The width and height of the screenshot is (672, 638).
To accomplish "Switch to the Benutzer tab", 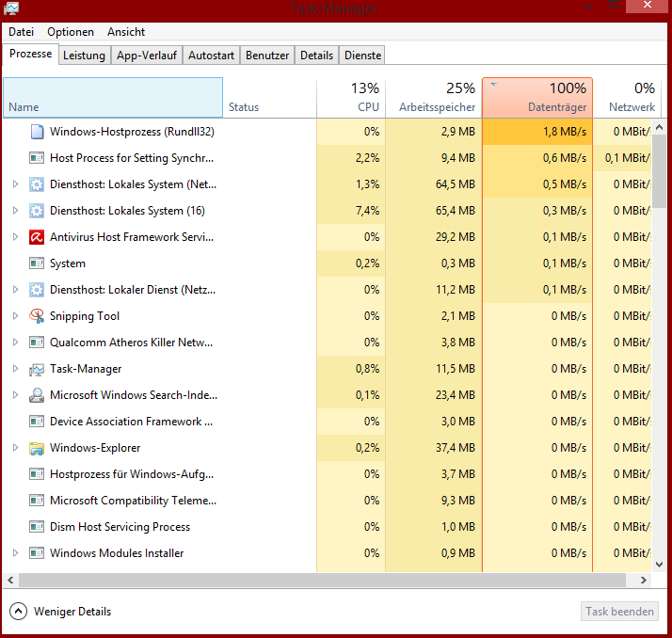I will pyautogui.click(x=267, y=56).
